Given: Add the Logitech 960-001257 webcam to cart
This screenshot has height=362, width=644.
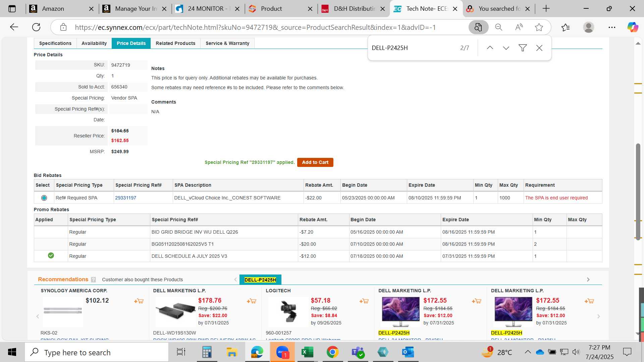Looking at the screenshot, I should point(364,301).
